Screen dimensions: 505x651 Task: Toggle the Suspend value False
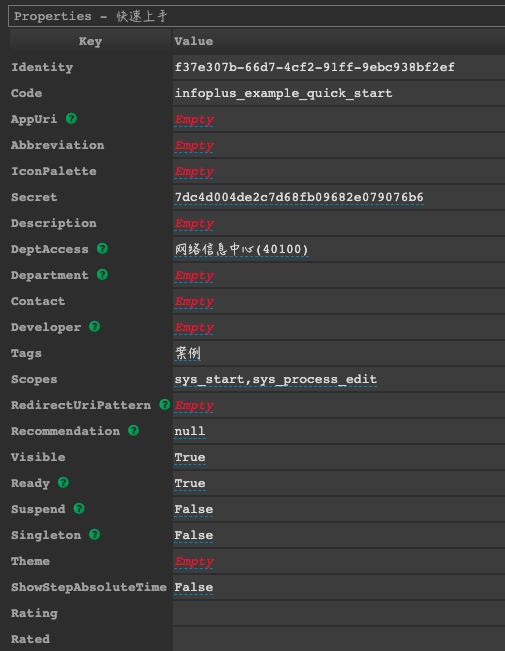coord(194,509)
